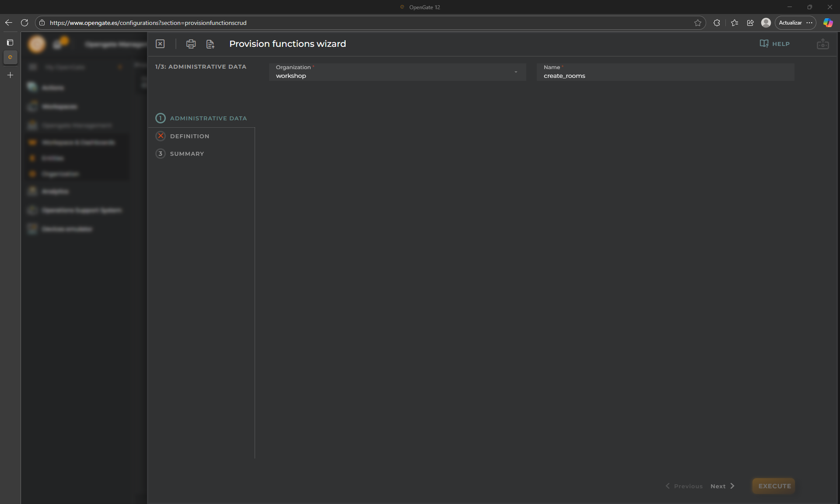Go to the Definition step

click(x=189, y=136)
